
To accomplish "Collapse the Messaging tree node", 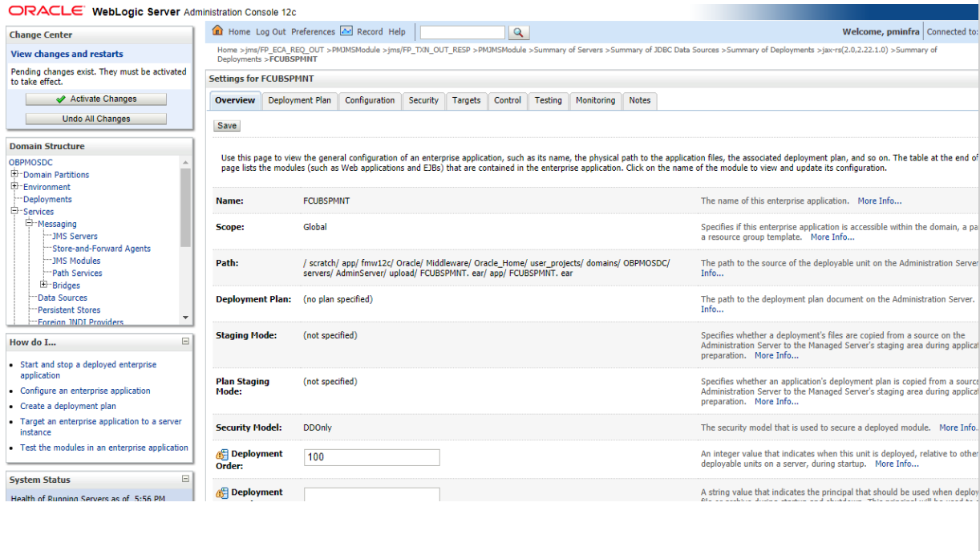I will tap(30, 224).
